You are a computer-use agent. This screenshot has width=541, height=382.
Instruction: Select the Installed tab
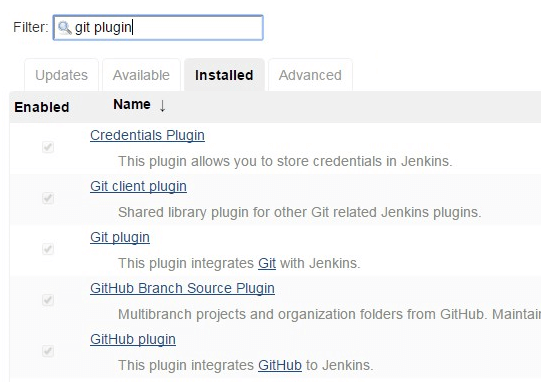[224, 75]
